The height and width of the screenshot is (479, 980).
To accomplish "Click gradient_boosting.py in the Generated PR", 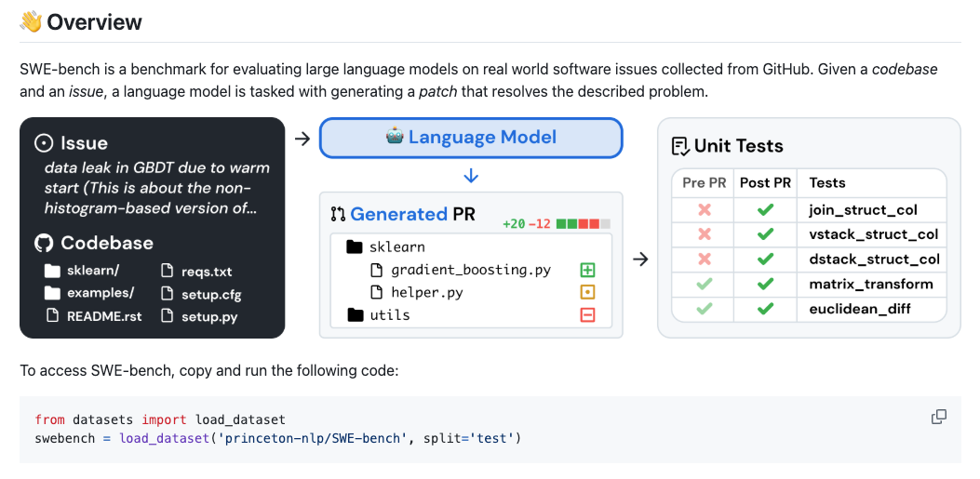I will tap(471, 271).
